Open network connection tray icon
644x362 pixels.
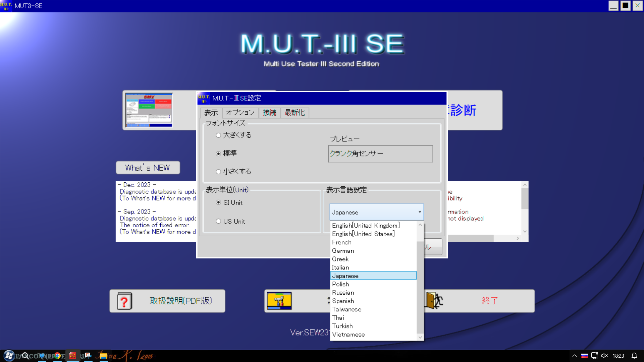[595, 356]
